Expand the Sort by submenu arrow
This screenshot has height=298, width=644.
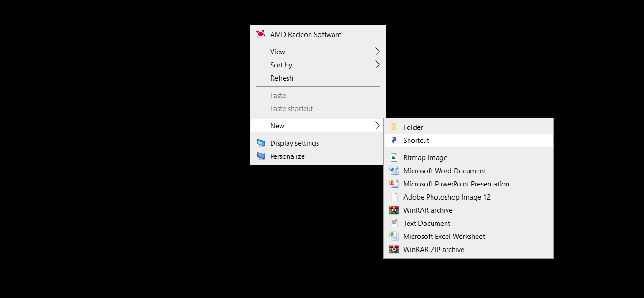pyautogui.click(x=377, y=65)
